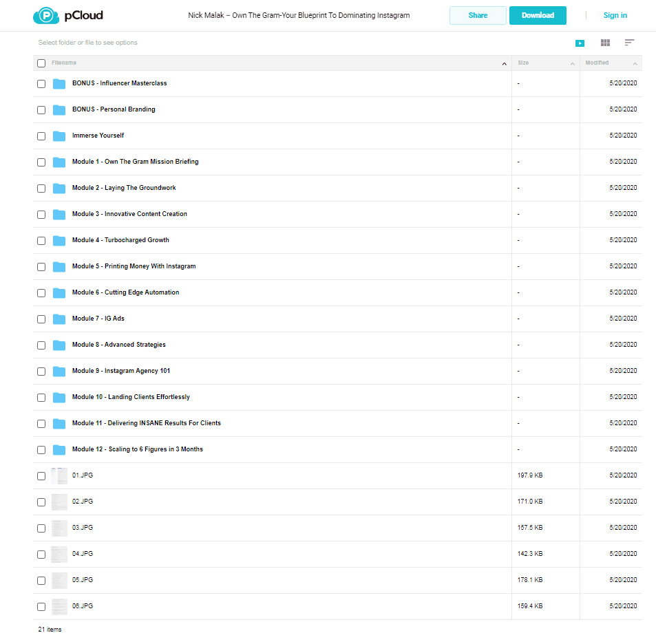This screenshot has height=644, width=656.
Task: Sort by Filename column arrow
Action: pyautogui.click(x=504, y=63)
